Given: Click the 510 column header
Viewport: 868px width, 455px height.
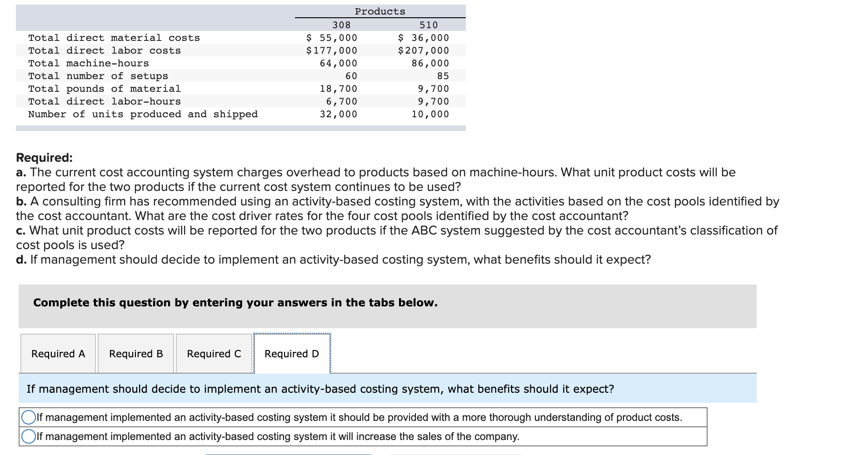Looking at the screenshot, I should [x=429, y=25].
